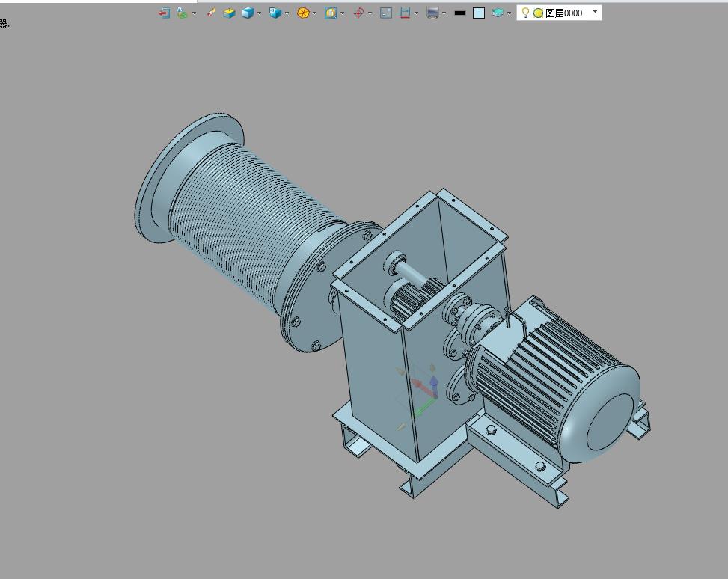728x579 pixels.
Task: Click the zoom magnifier window icon
Action: (x=331, y=13)
